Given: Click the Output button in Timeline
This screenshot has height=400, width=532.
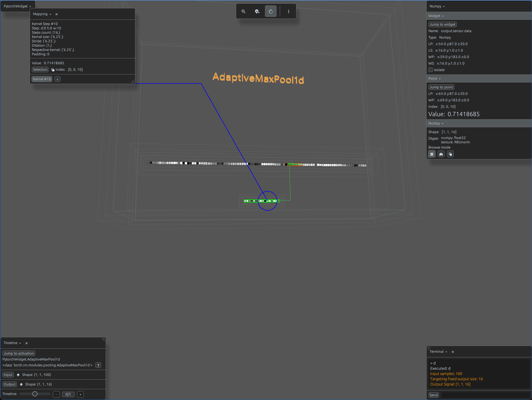Looking at the screenshot, I should [x=10, y=384].
